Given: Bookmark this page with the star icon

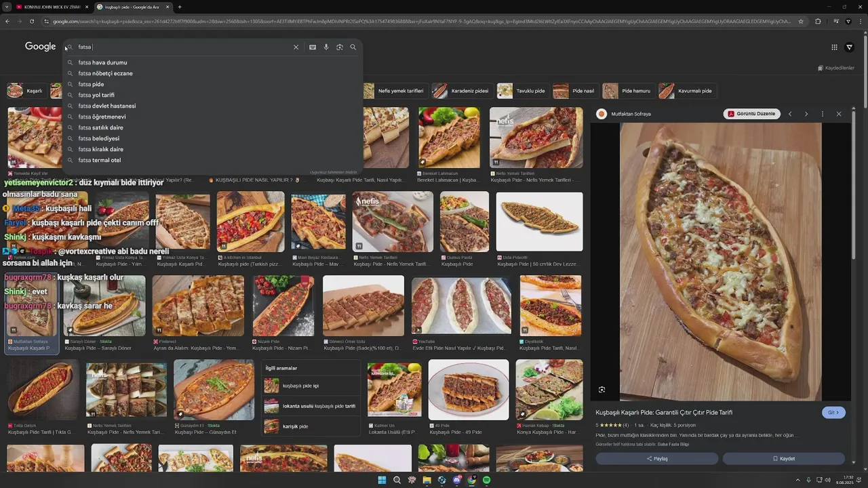Looking at the screenshot, I should pyautogui.click(x=801, y=21).
